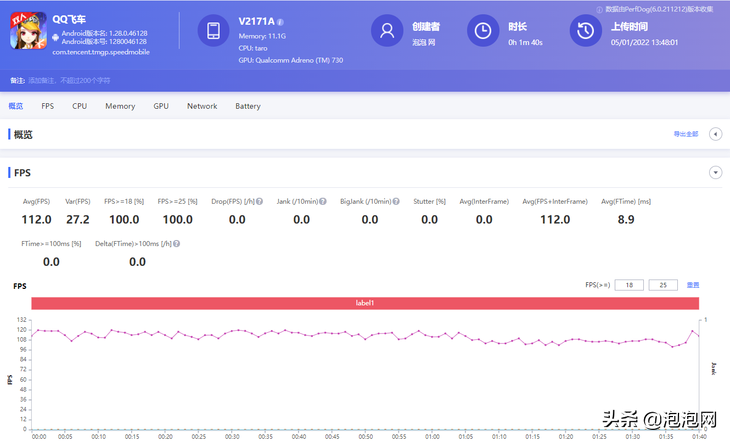The width and height of the screenshot is (730, 441).
Task: Click the creator profile avatar icon
Action: tap(386, 32)
